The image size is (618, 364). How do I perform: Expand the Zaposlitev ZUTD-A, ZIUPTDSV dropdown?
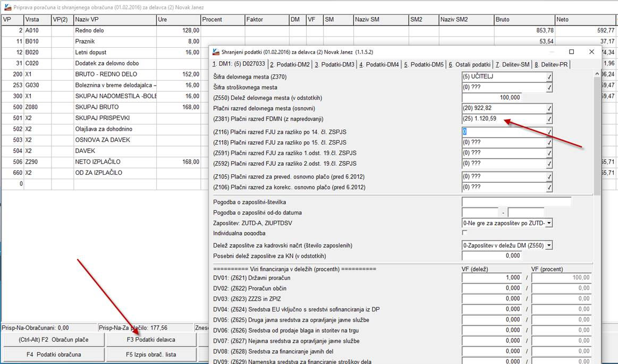point(549,223)
